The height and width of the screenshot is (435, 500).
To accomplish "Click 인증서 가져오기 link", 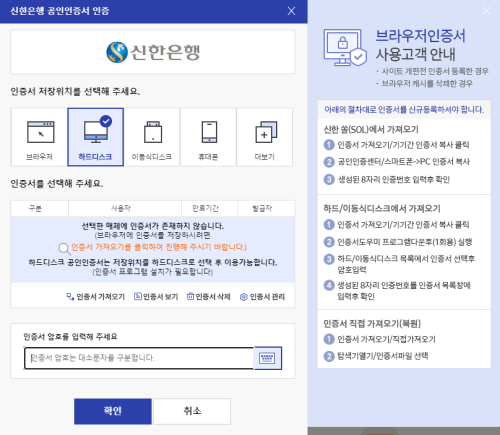I will [95, 297].
